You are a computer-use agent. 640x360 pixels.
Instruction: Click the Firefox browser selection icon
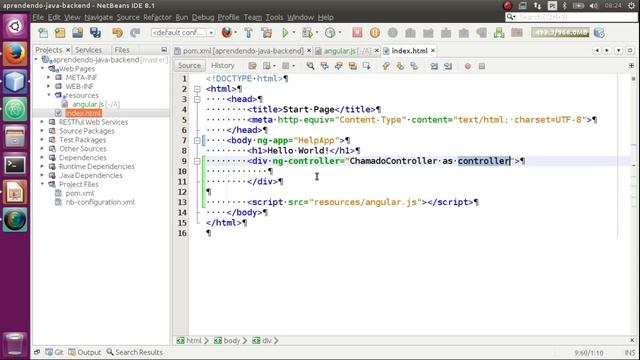227,33
